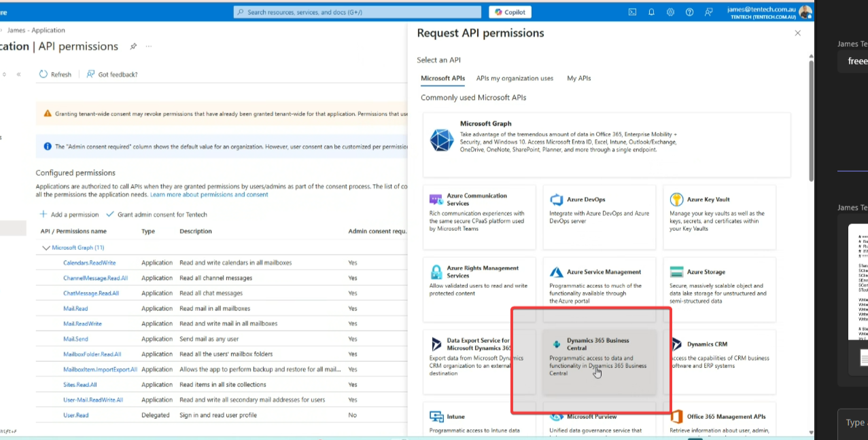Click the scrollbar down arrow in panel

811,432
